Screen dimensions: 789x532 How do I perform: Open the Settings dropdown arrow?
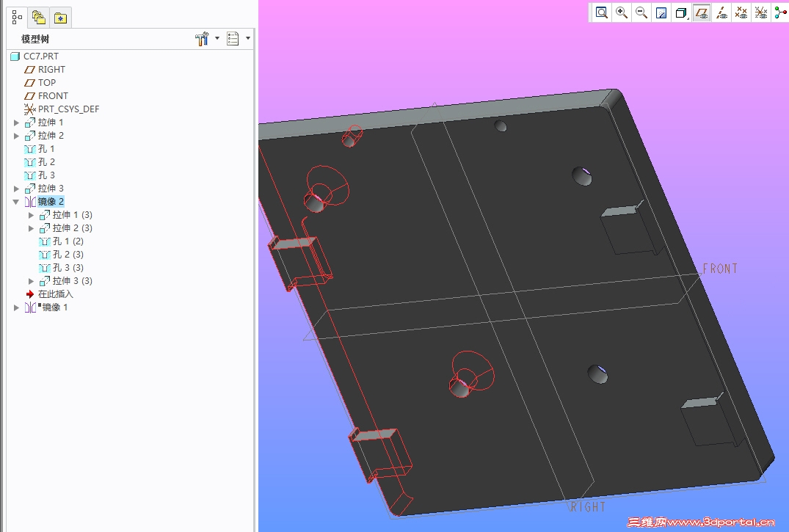217,38
